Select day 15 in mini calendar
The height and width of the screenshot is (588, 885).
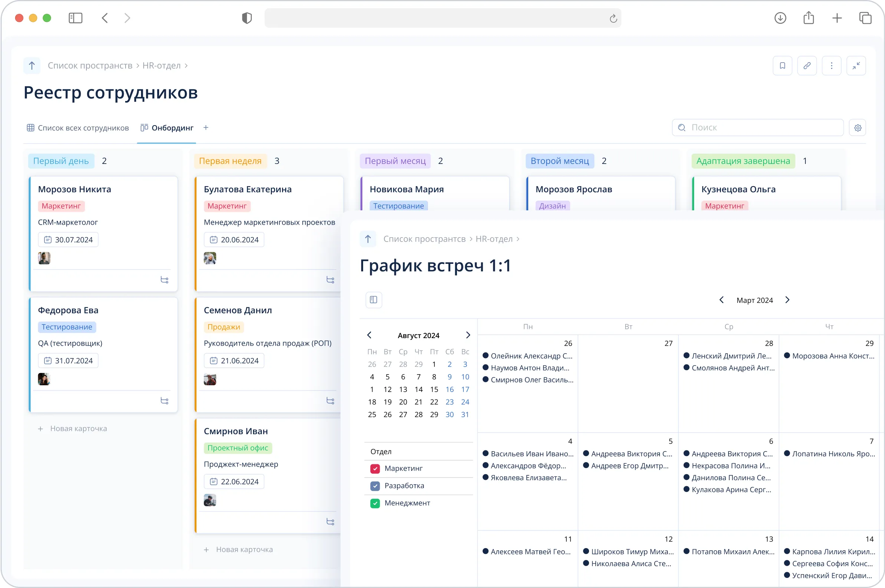tap(434, 389)
